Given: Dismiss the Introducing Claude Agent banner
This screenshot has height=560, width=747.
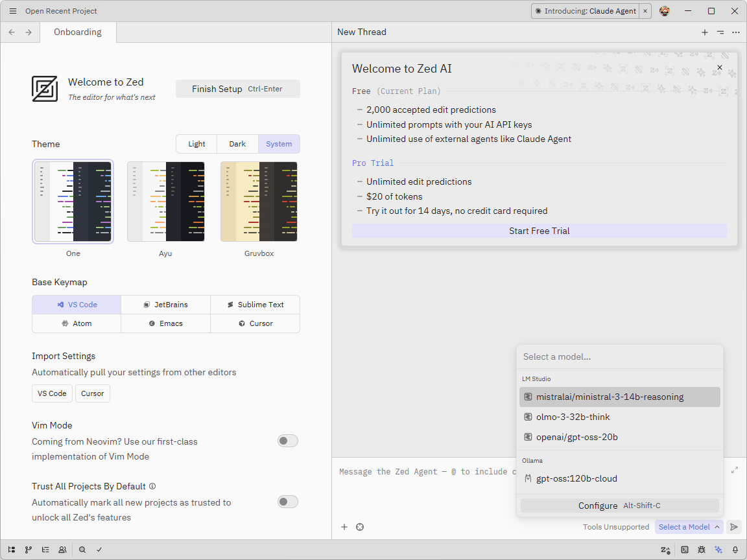Looking at the screenshot, I should [x=645, y=11].
